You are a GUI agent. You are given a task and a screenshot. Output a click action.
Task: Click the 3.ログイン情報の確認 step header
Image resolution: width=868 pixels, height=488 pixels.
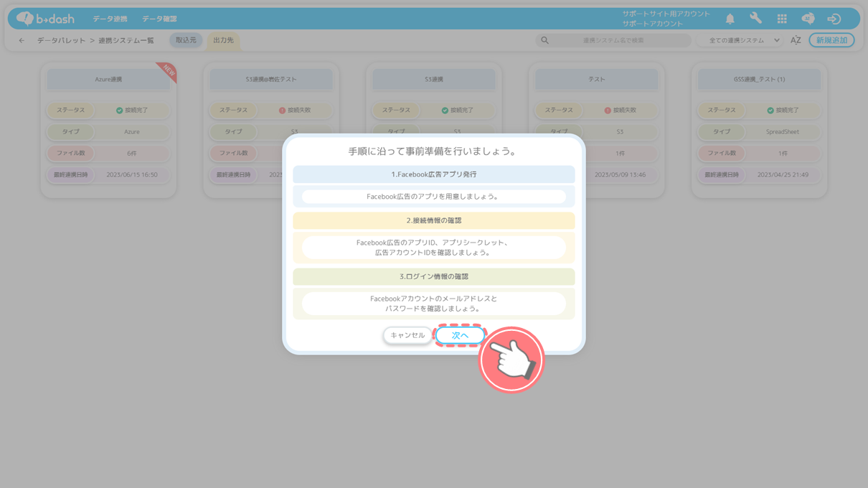tap(434, 276)
